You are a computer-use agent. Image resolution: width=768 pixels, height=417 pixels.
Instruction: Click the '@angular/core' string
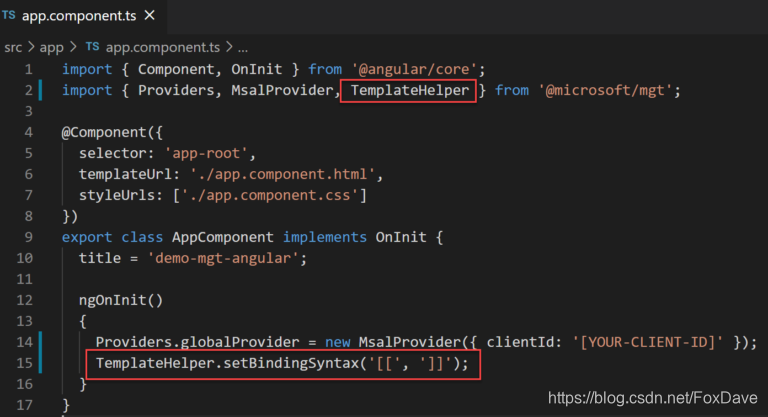tap(414, 69)
